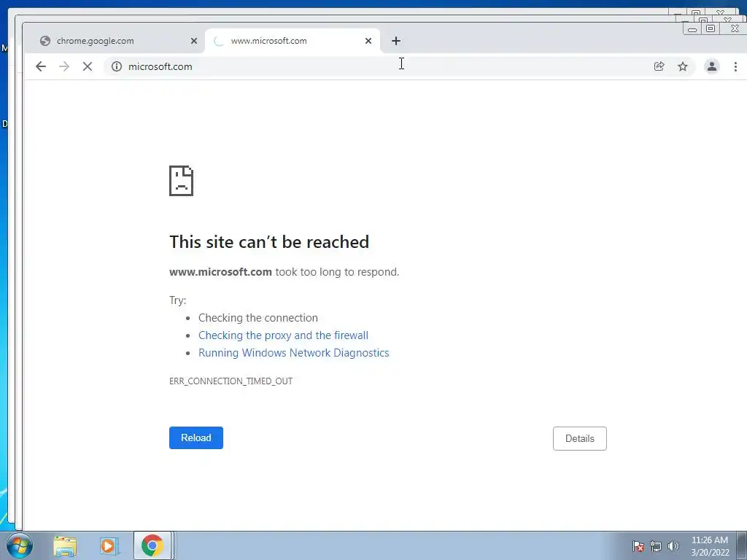The image size is (747, 560).
Task: Click the sad page error icon
Action: coord(181,181)
